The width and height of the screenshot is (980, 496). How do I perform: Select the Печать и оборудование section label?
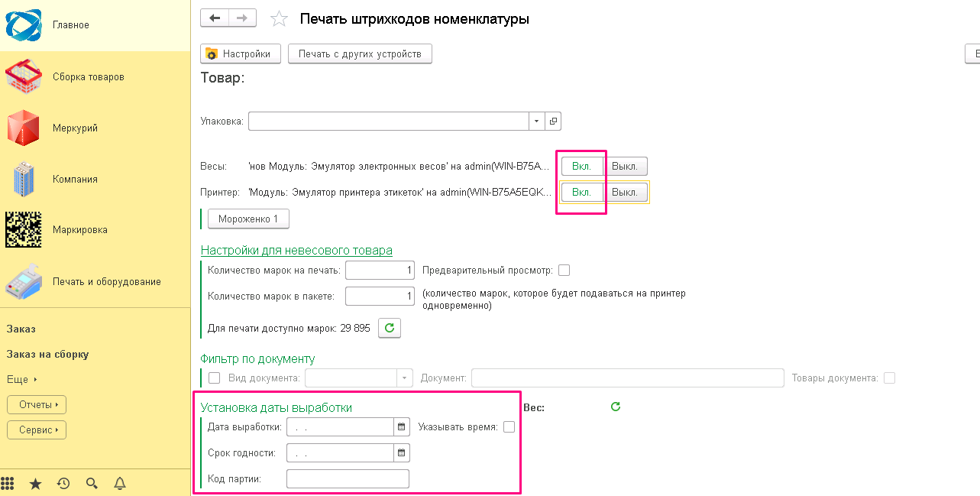pyautogui.click(x=106, y=281)
